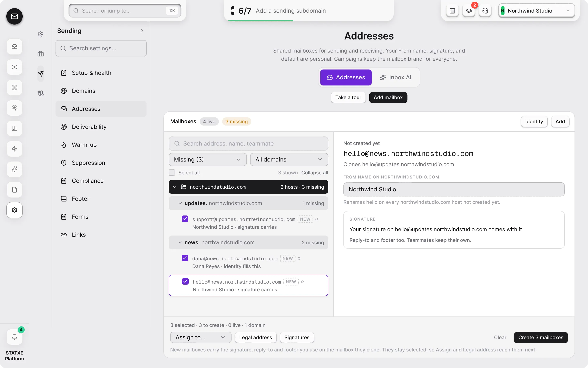Click the 4 live status badge

(x=209, y=121)
